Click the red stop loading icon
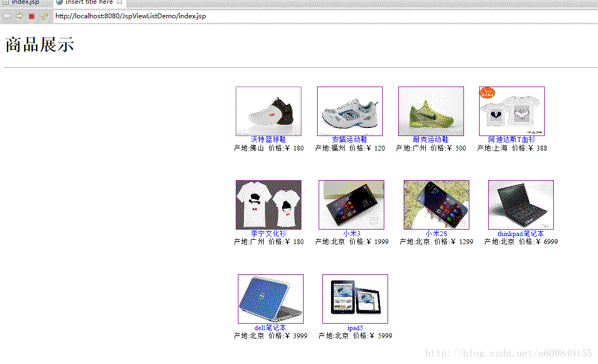The image size is (598, 364). click(32, 16)
